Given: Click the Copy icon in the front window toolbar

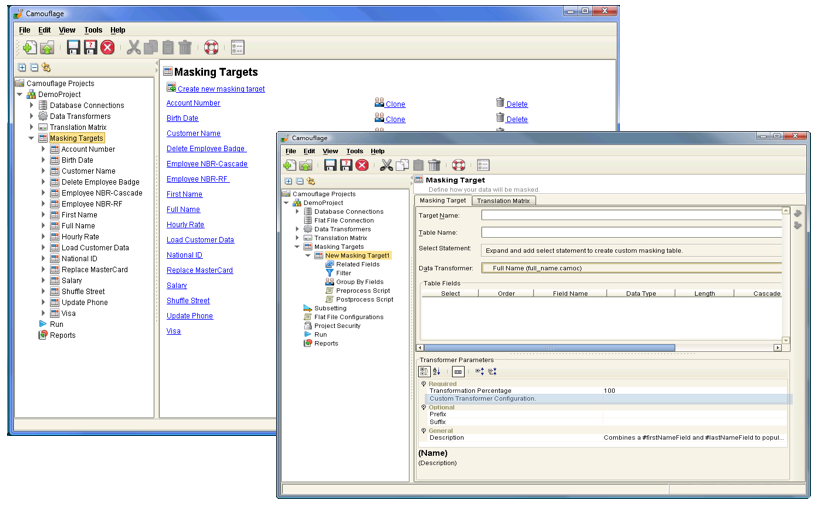Looking at the screenshot, I should click(402, 165).
